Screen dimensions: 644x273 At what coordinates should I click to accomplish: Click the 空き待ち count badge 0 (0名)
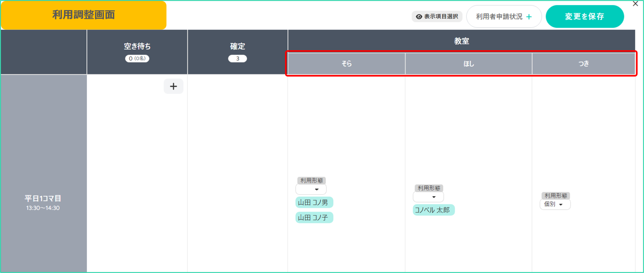tap(137, 58)
